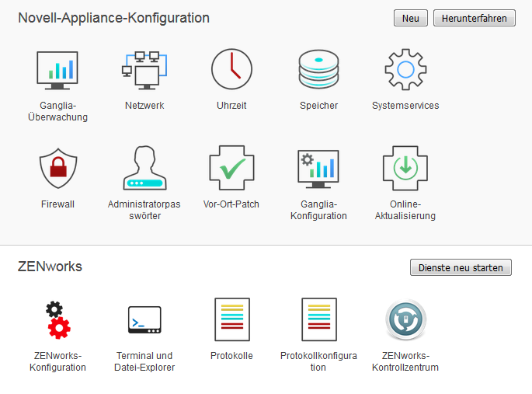Click the Netzwerk label text
This screenshot has width=532, height=394.
(144, 106)
